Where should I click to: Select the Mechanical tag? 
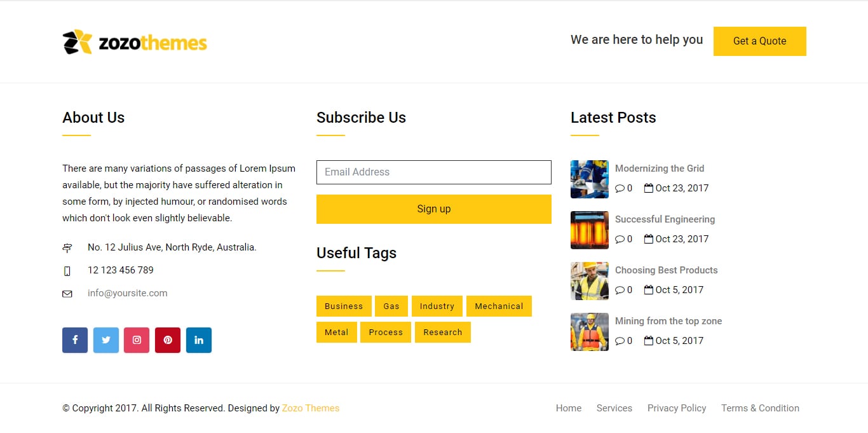point(499,306)
